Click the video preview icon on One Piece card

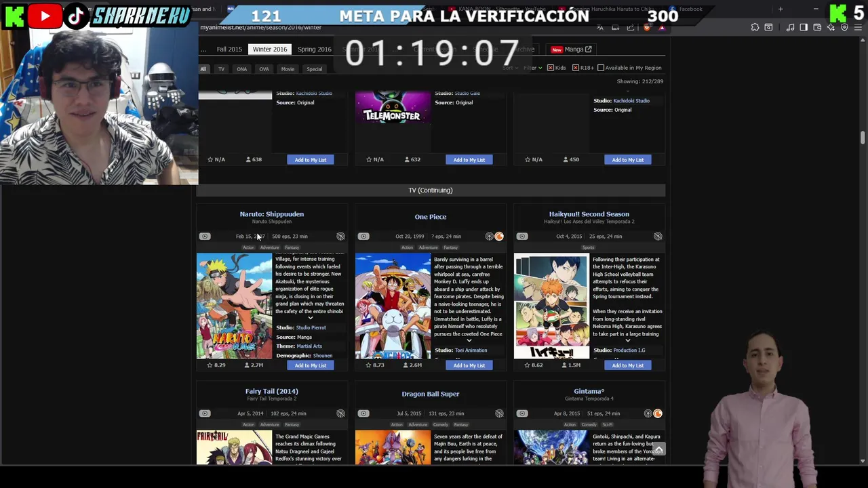(x=363, y=237)
